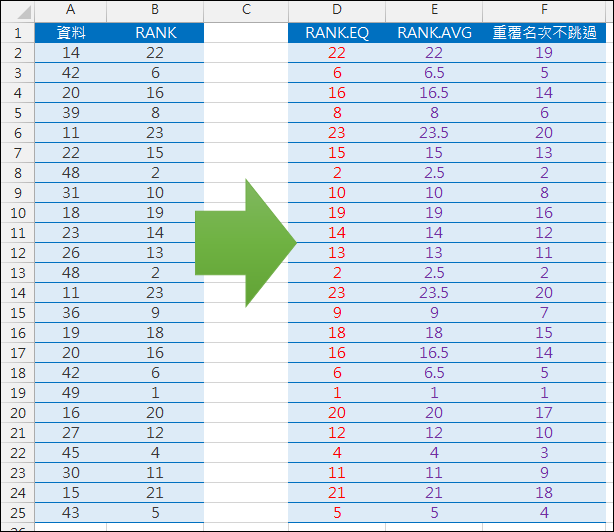The image size is (614, 532).
Task: Select cell B21 containing 12
Action: pos(155,433)
